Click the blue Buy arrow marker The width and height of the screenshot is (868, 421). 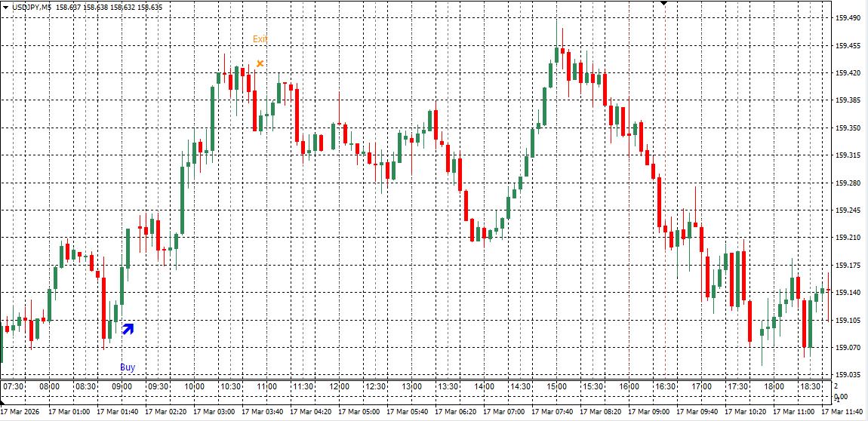tap(128, 328)
